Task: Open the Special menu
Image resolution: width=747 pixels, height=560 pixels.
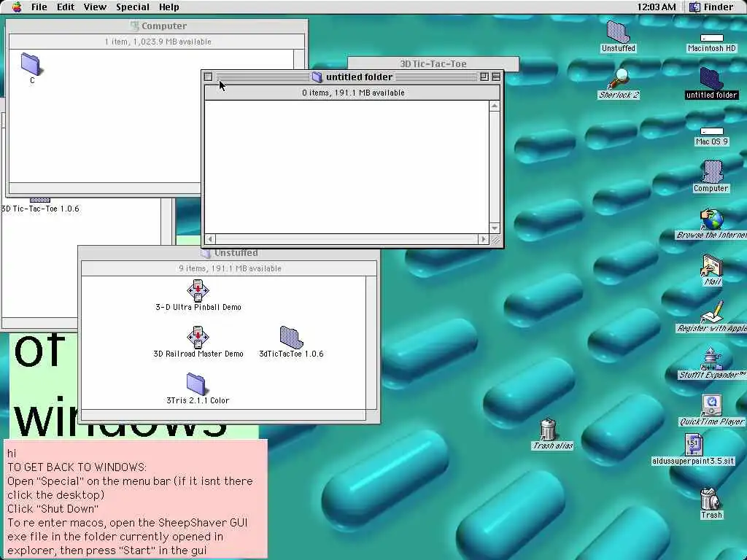Action: (133, 7)
